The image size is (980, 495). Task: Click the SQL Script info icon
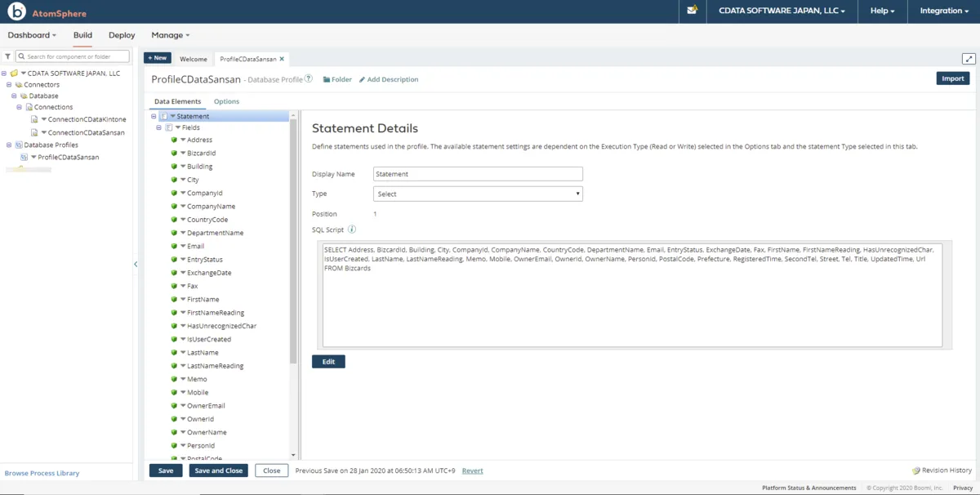click(352, 230)
